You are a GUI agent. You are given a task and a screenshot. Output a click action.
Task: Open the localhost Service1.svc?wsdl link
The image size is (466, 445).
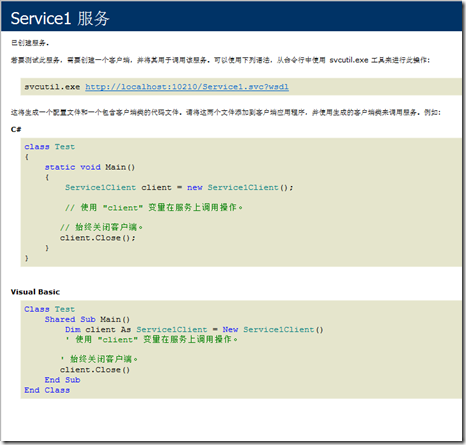point(187,87)
